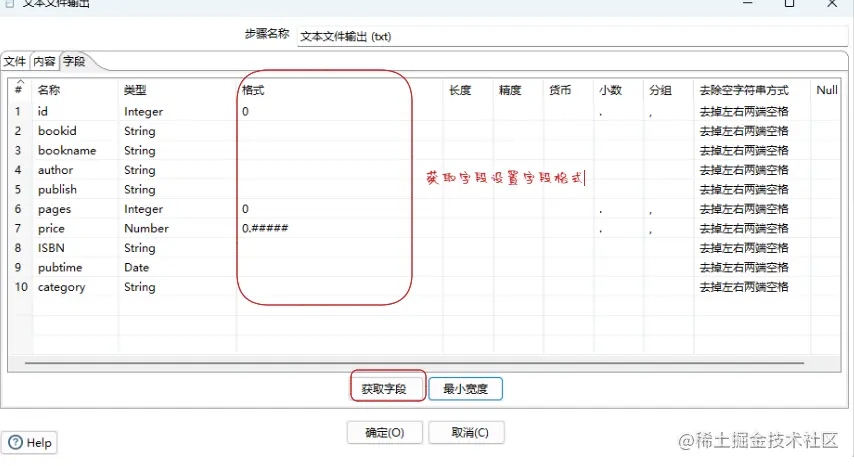Viewport: 854px width, 466px height.
Task: Click 去掉左右两端空格 in the category row
Action: point(744,287)
